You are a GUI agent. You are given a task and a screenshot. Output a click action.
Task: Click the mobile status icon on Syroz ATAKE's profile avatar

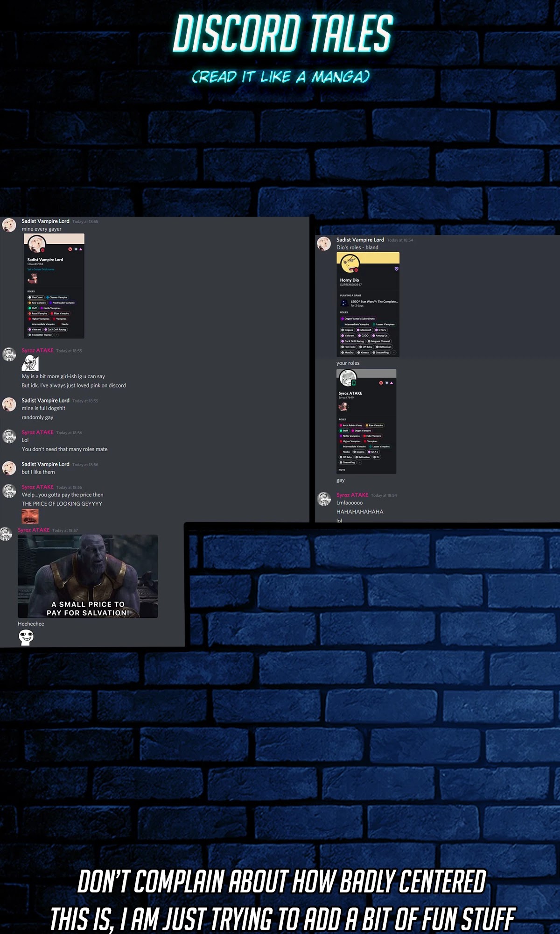354,383
